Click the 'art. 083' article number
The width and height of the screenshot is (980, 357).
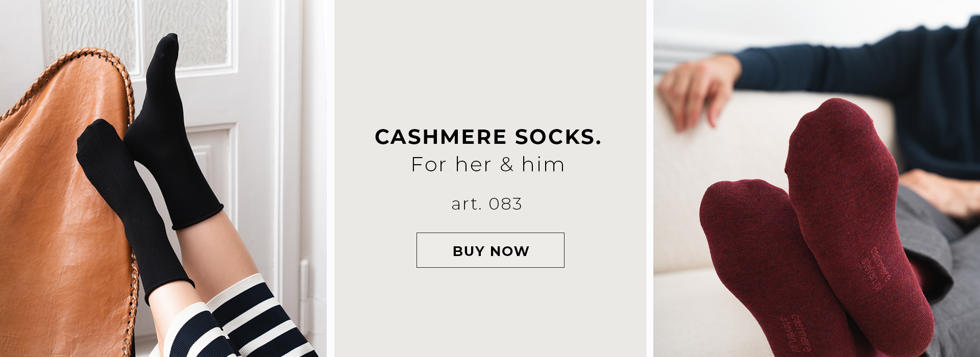pyautogui.click(x=487, y=204)
